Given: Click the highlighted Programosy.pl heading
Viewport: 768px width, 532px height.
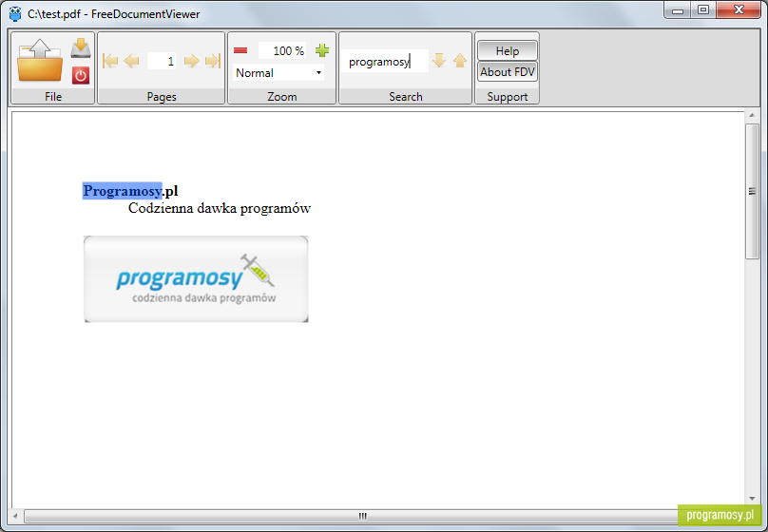Looking at the screenshot, I should [130, 190].
